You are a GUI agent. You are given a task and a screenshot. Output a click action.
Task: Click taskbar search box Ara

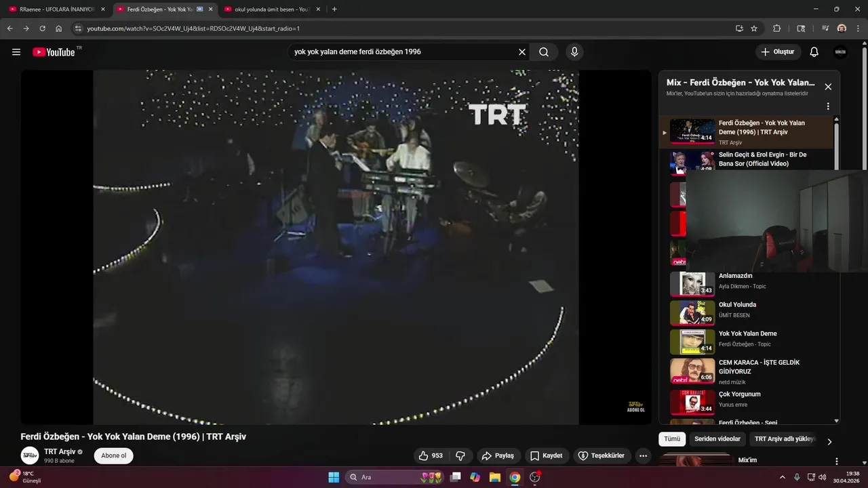tap(395, 477)
